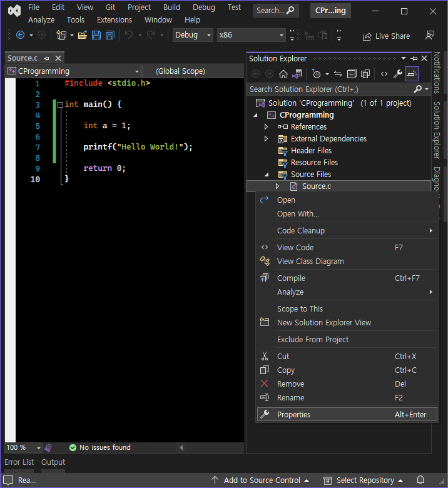Screen dimensions: 448x488
Task: Select Rename in the context menu
Action: click(x=347, y=397)
